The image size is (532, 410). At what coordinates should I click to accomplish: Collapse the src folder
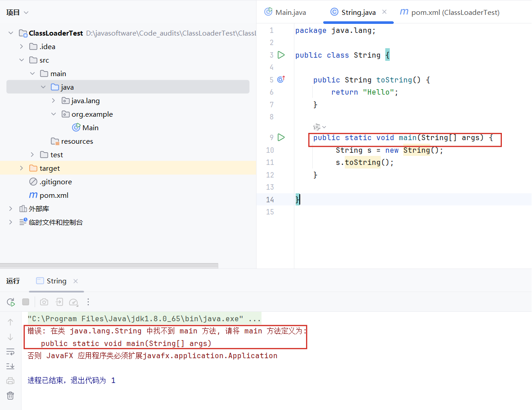21,60
